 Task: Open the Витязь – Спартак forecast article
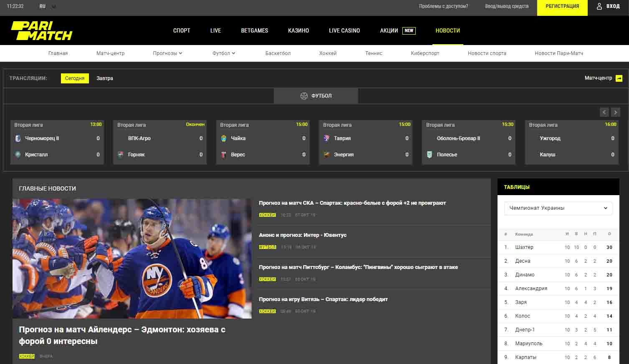pyautogui.click(x=323, y=299)
